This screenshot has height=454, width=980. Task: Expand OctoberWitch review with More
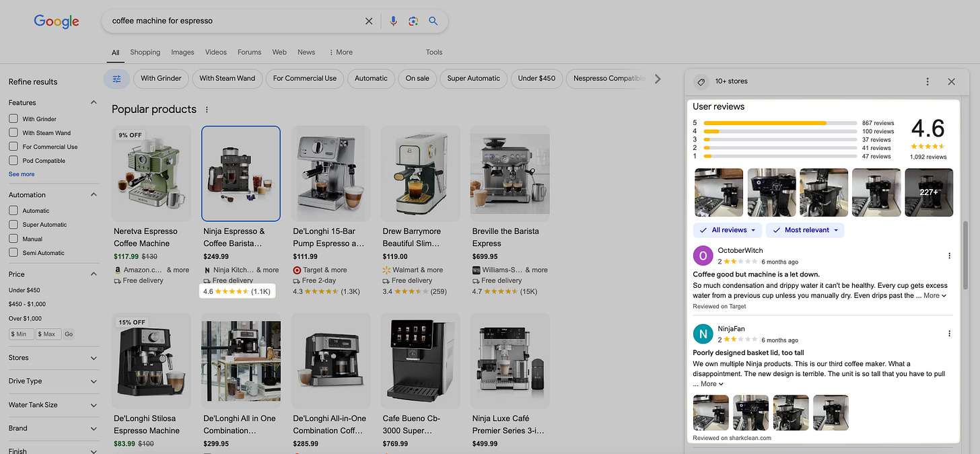coord(935,295)
